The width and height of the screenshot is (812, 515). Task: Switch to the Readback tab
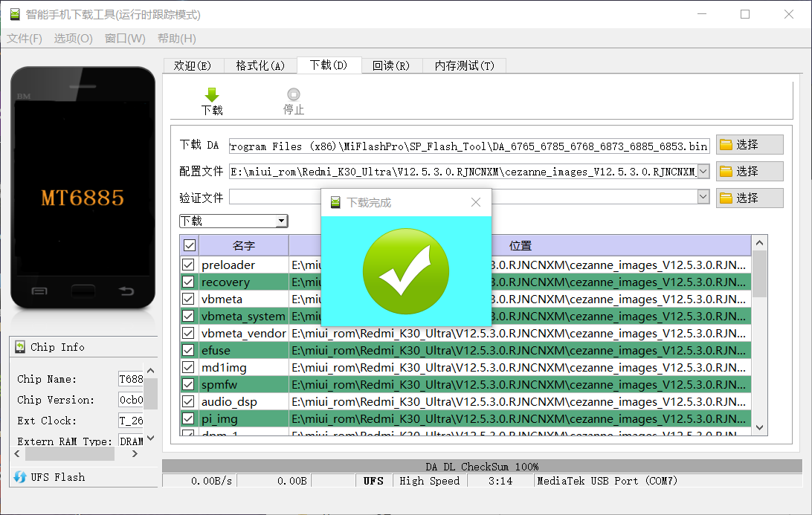coord(391,65)
